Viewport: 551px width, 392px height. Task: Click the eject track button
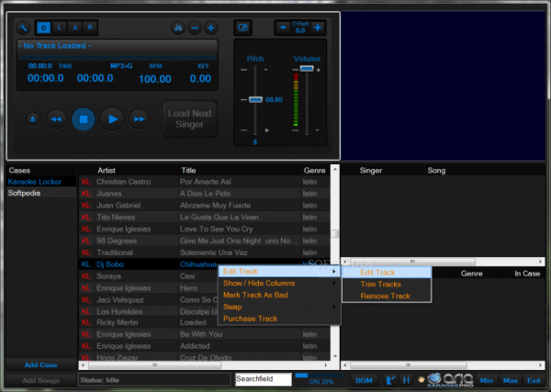pos(33,119)
